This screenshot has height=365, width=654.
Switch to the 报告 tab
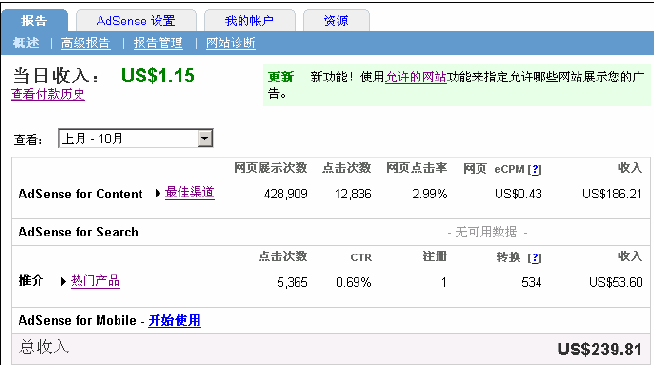(x=34, y=20)
